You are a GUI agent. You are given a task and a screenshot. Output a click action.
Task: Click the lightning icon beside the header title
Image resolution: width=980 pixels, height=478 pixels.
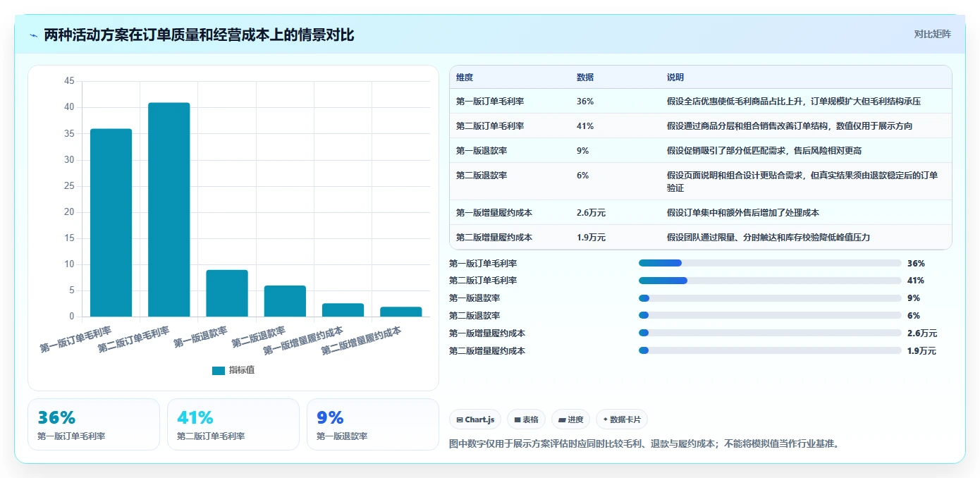point(33,35)
